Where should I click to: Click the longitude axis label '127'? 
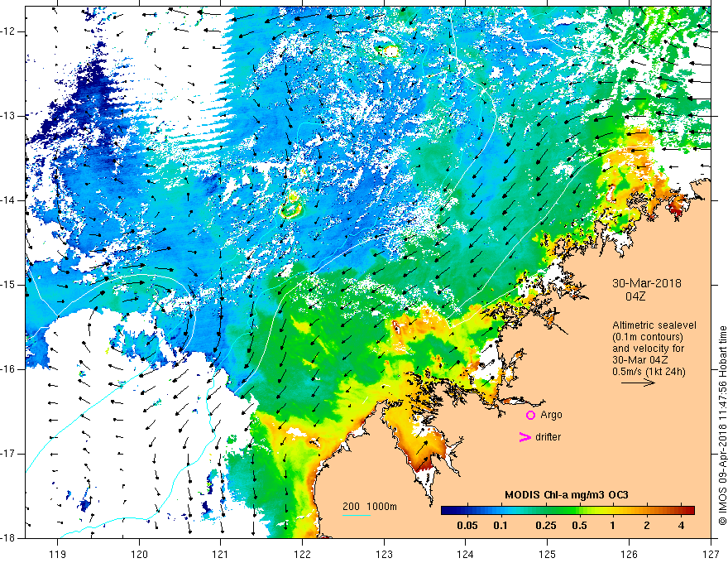711,554
